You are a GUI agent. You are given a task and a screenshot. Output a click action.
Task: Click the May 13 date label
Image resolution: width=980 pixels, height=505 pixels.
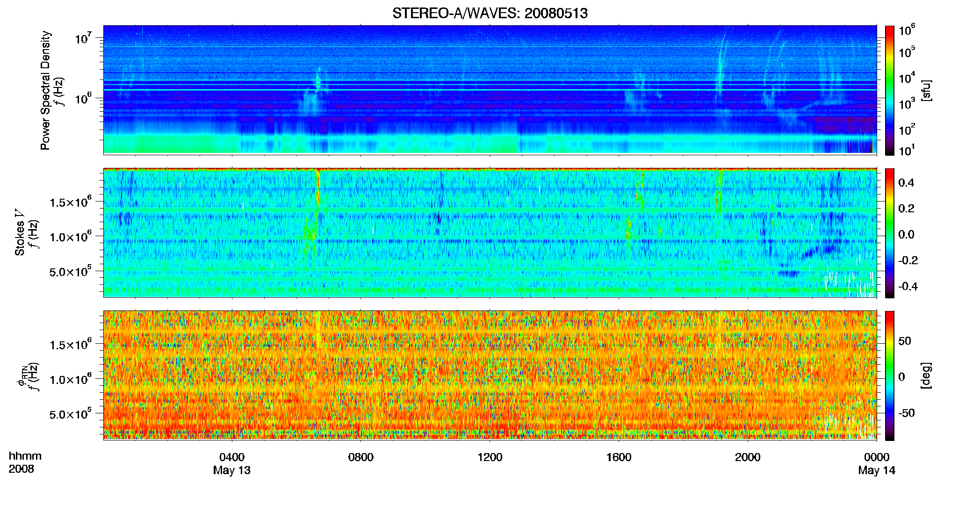[232, 470]
